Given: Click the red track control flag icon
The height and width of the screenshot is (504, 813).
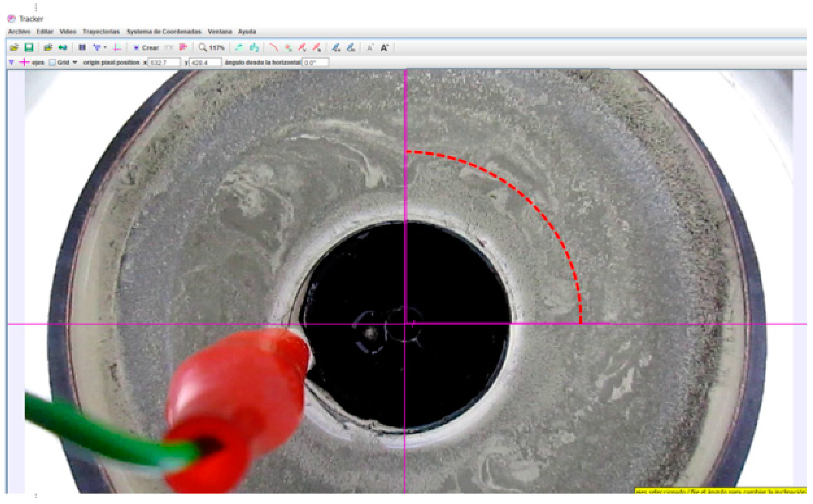Looking at the screenshot, I should pos(183,48).
